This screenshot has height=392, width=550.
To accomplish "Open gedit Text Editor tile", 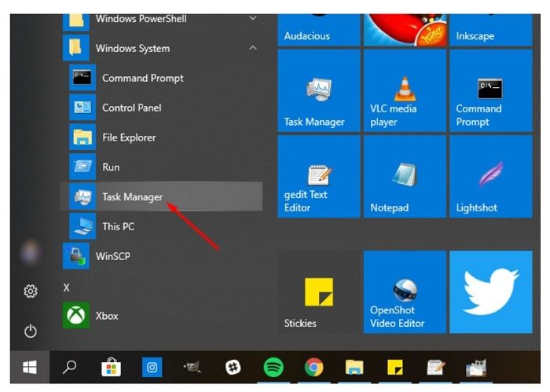I will tap(319, 177).
